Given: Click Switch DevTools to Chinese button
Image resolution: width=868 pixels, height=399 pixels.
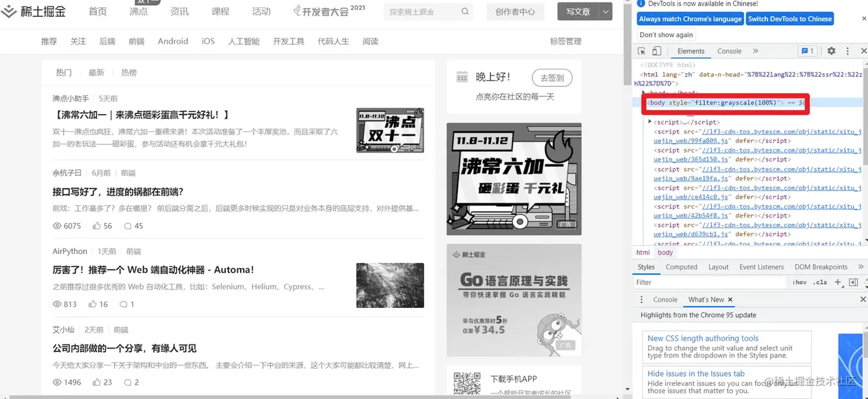Looking at the screenshot, I should [790, 19].
